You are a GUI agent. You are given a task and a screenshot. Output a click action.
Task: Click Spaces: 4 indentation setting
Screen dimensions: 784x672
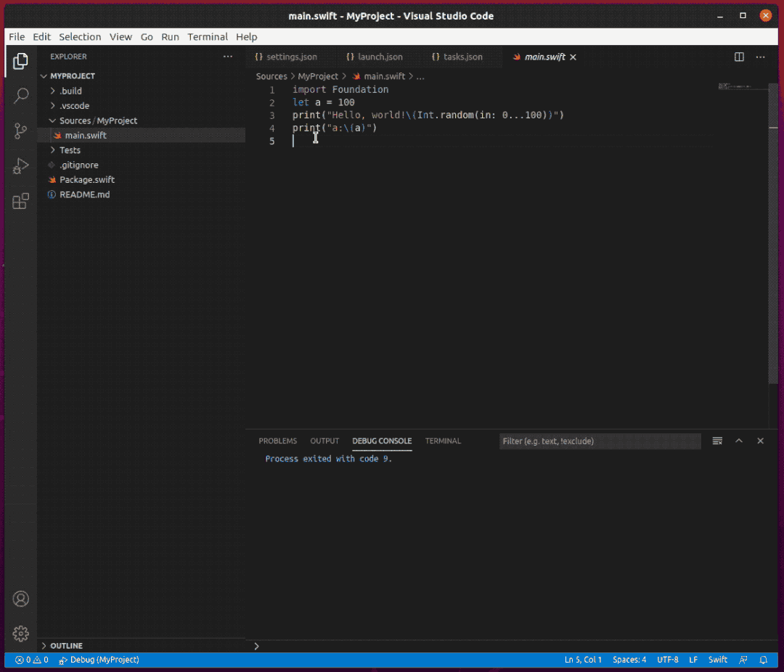pyautogui.click(x=629, y=660)
